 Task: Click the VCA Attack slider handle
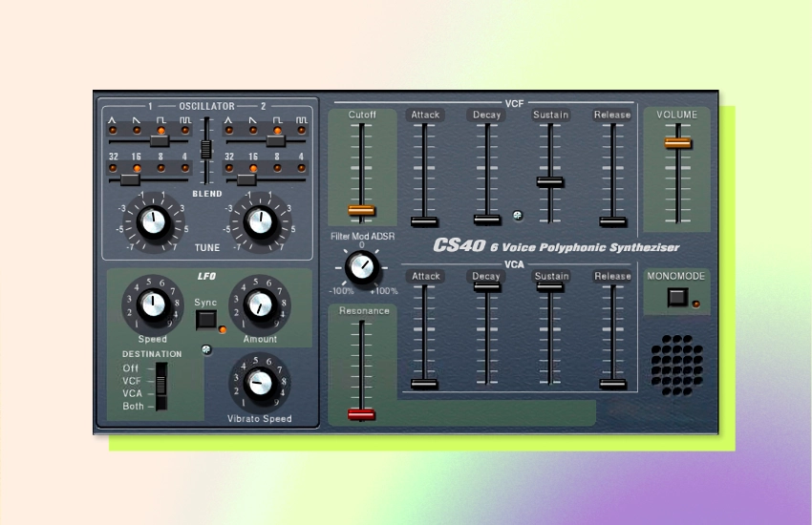[x=425, y=384]
